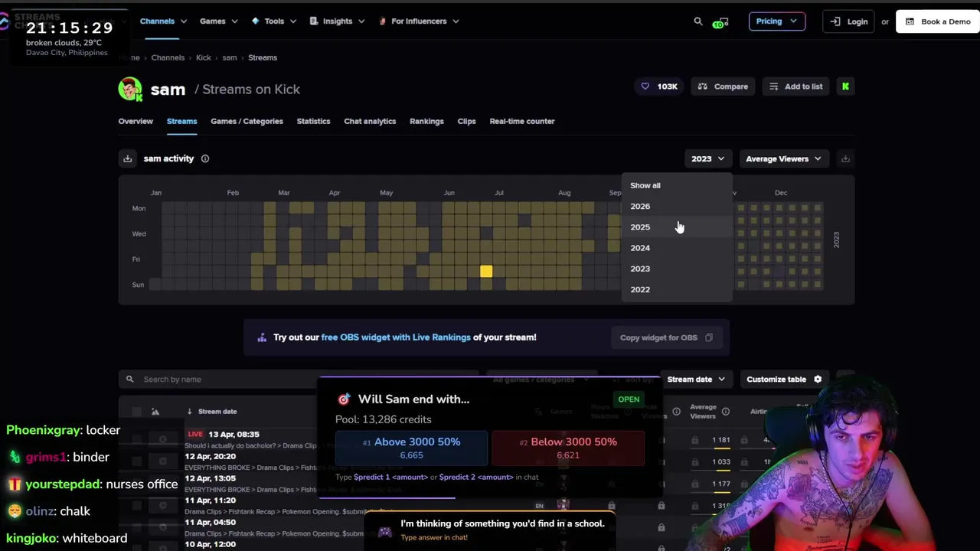Open the Stream date sort dropdown

click(696, 380)
